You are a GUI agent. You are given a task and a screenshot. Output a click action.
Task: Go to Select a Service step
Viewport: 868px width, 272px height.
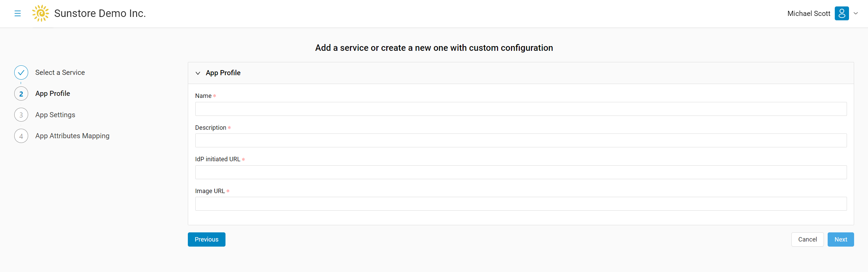pyautogui.click(x=60, y=72)
